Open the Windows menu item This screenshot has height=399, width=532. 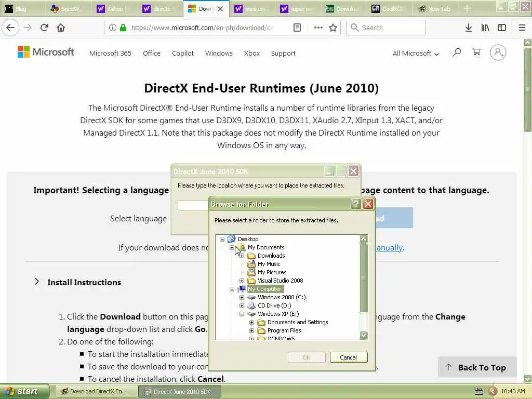pyautogui.click(x=219, y=54)
